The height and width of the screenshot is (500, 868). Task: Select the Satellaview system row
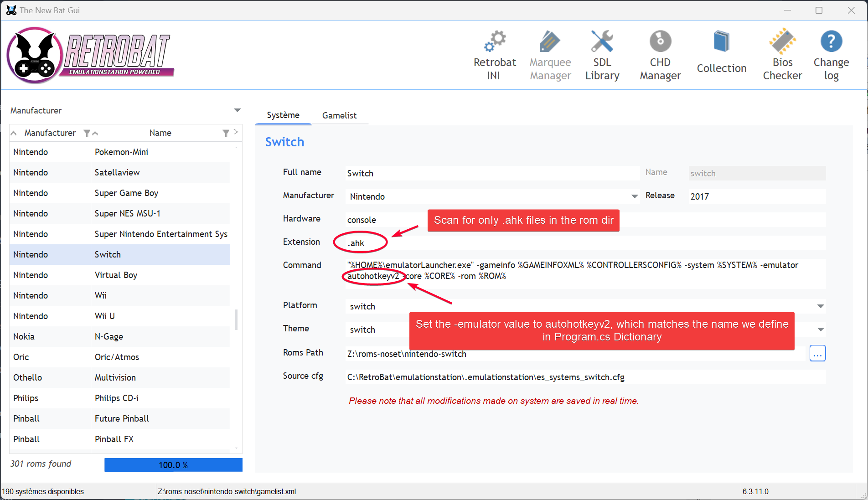(119, 172)
